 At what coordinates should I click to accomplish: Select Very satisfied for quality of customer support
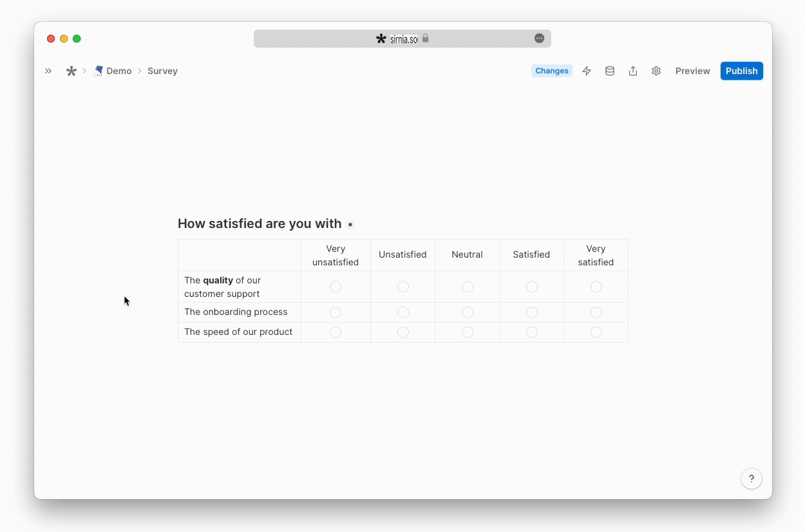coord(596,287)
